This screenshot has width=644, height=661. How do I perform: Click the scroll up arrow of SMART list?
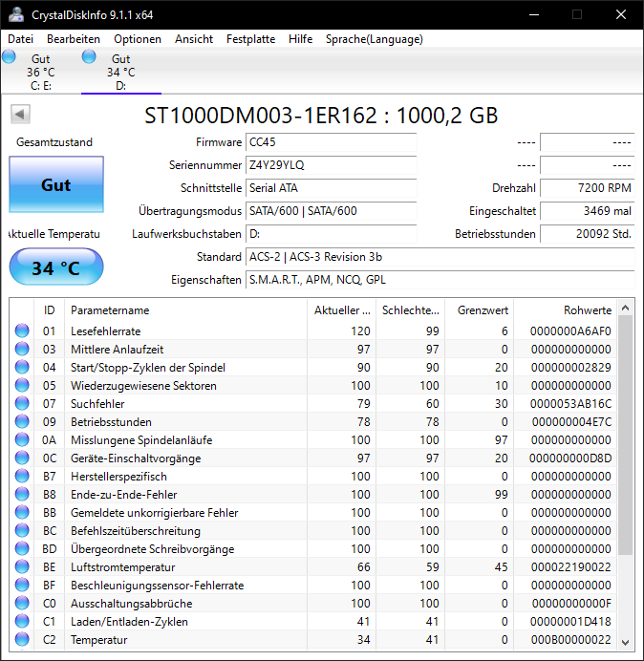pyautogui.click(x=626, y=309)
